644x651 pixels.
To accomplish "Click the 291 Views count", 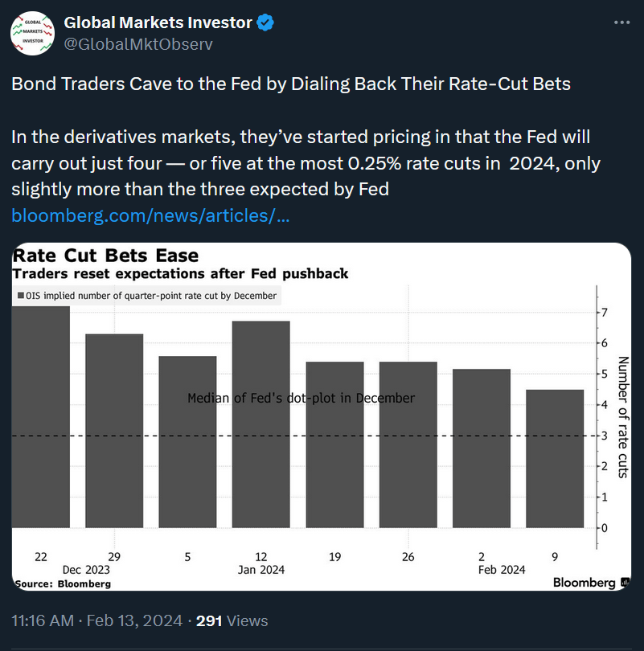I will click(x=232, y=620).
